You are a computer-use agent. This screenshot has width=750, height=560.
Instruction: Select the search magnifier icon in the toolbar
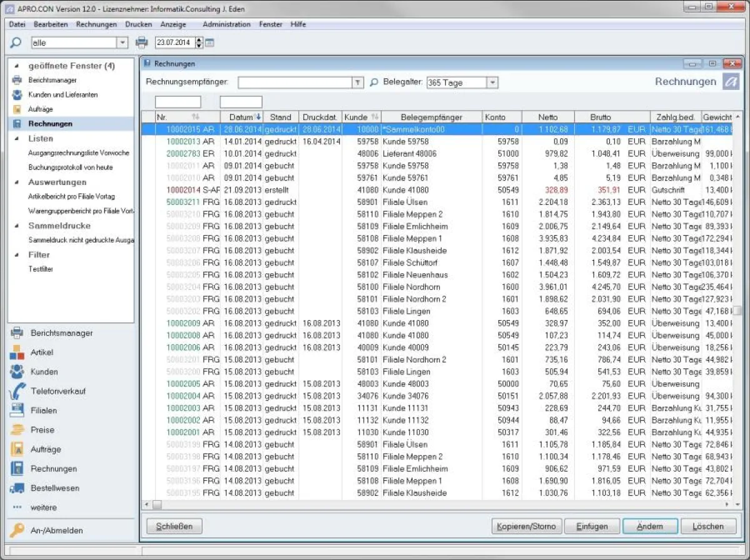point(16,42)
